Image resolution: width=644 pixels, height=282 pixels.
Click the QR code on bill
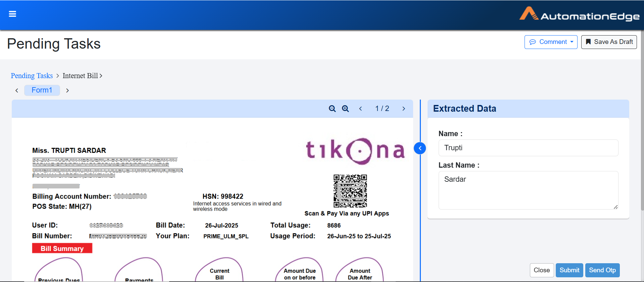350,191
